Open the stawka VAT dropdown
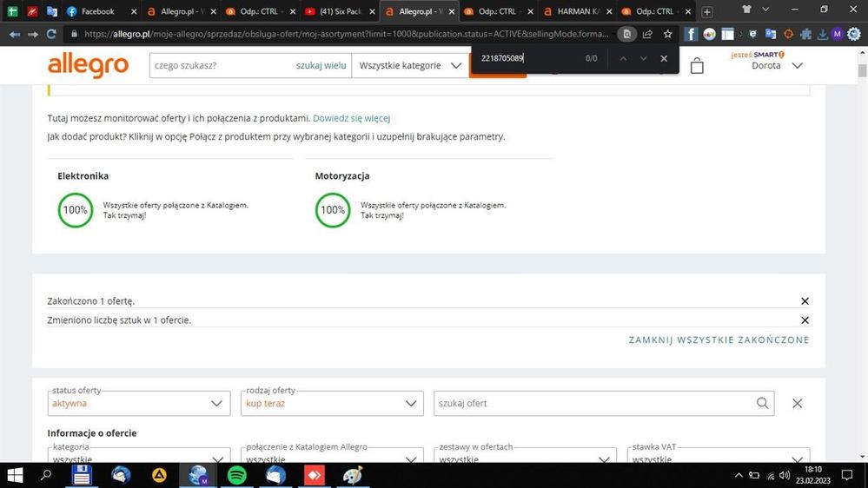Viewport: 868px width, 488px height. (719, 455)
